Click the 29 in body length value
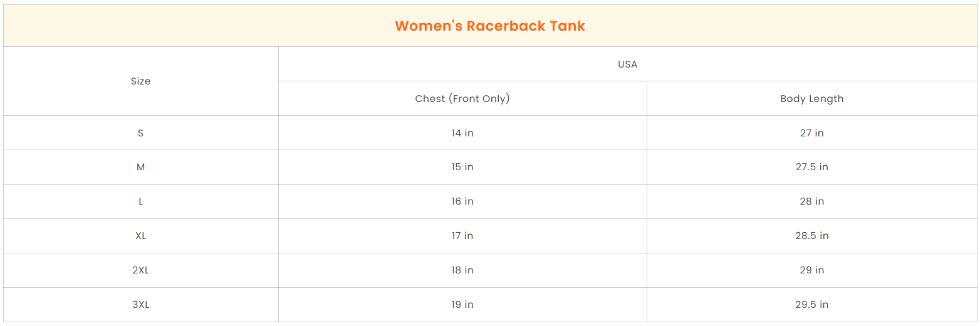This screenshot has width=980, height=326. pyautogui.click(x=811, y=270)
